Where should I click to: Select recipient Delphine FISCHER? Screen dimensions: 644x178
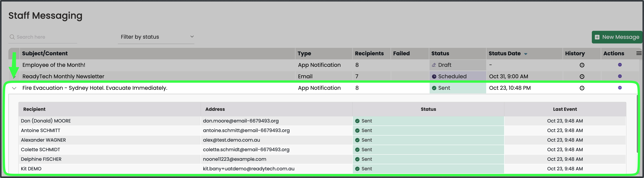click(41, 159)
